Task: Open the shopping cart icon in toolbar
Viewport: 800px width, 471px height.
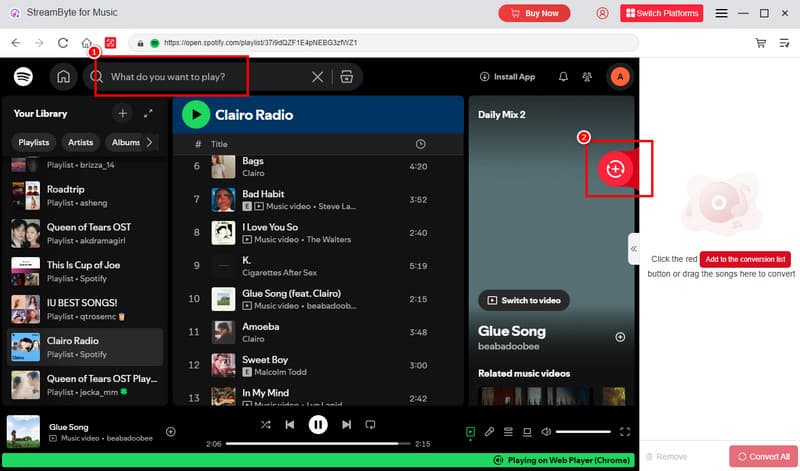Action: tap(761, 43)
